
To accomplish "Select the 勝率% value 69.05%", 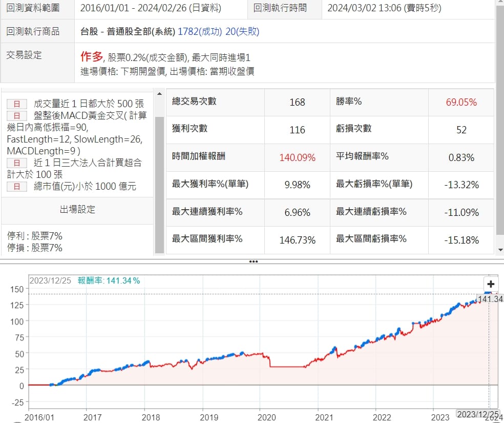I will 461,102.
